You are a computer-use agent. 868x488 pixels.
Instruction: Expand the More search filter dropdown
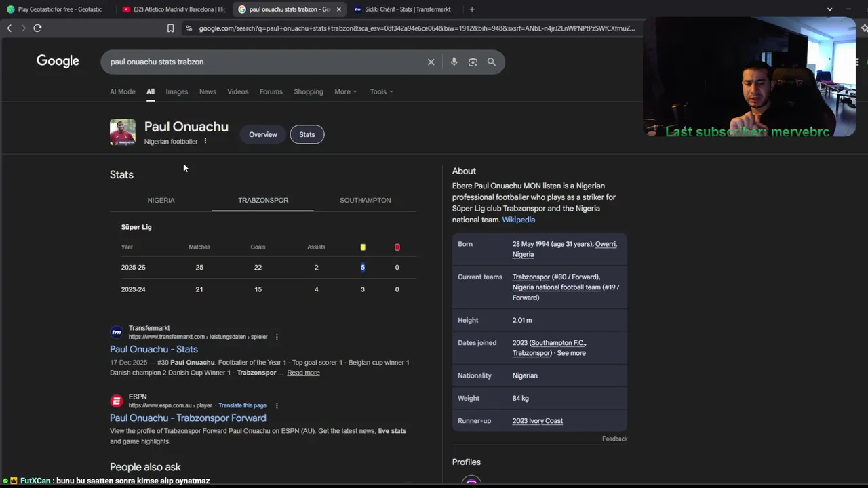(345, 91)
